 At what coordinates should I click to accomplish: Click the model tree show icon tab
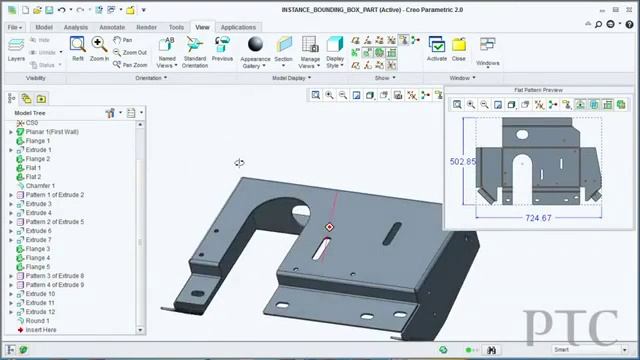click(x=11, y=98)
